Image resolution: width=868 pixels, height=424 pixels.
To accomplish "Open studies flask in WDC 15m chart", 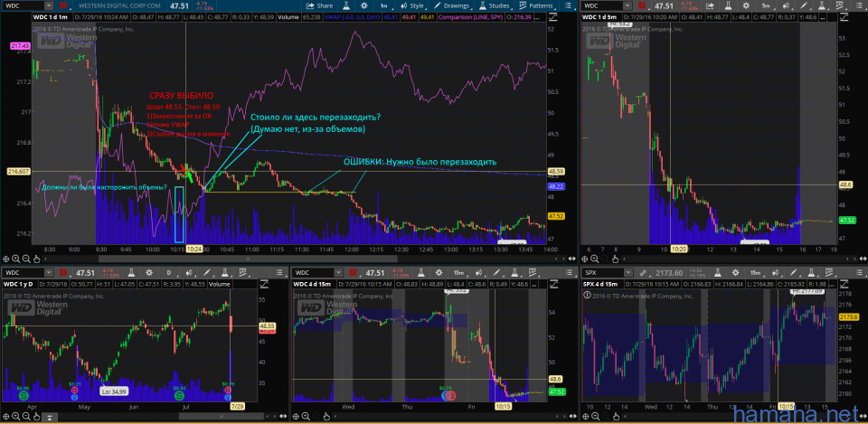I will tap(514, 272).
